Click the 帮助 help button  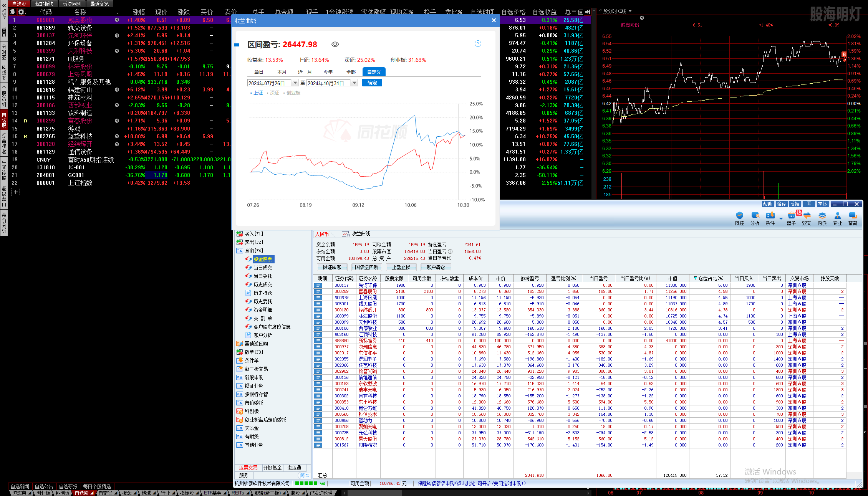tap(767, 204)
